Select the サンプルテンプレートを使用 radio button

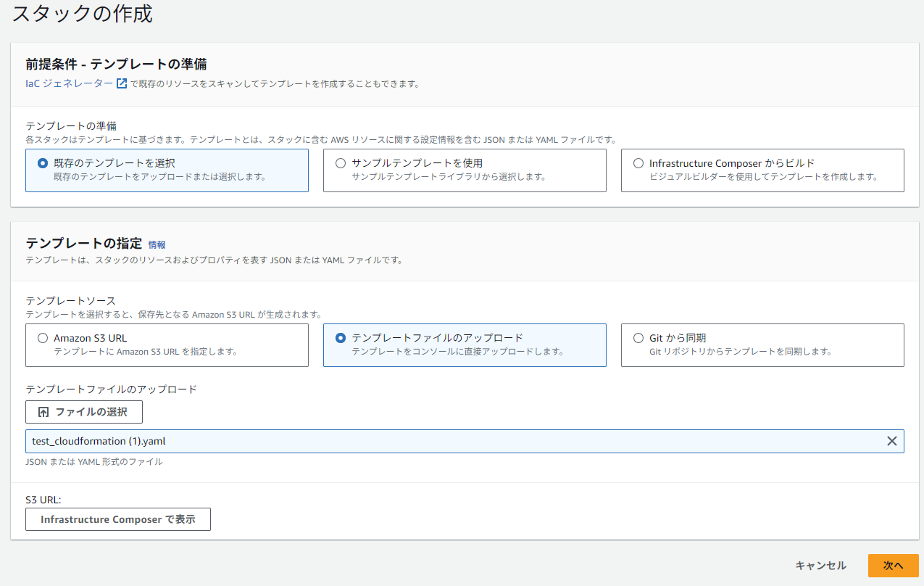point(341,163)
